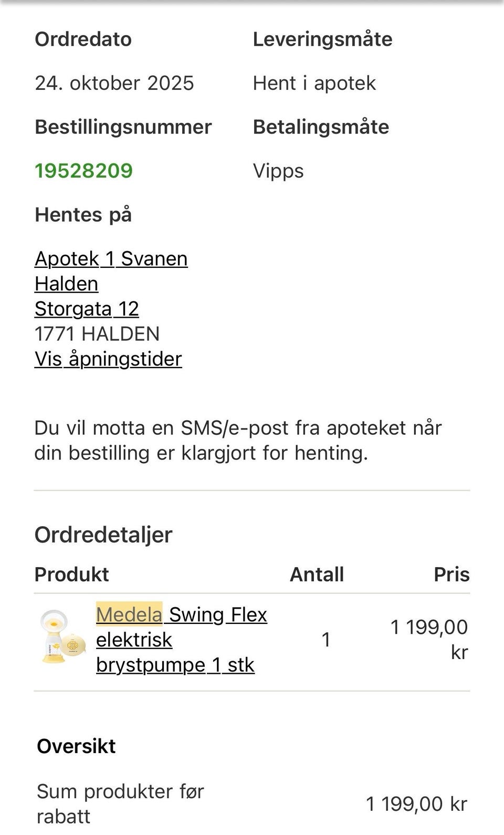The width and height of the screenshot is (504, 835).
Task: Click the 1771 HALDEN postal address line
Action: click(97, 333)
